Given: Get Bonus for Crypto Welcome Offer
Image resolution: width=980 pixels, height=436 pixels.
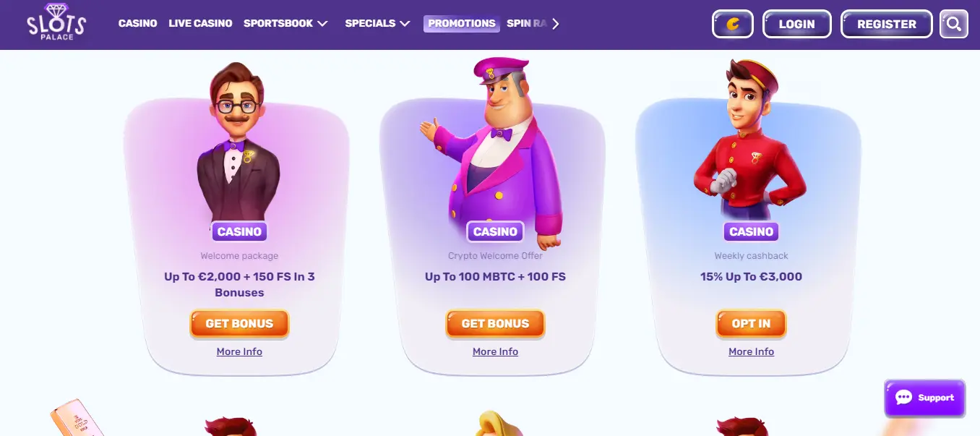Looking at the screenshot, I should 495,324.
